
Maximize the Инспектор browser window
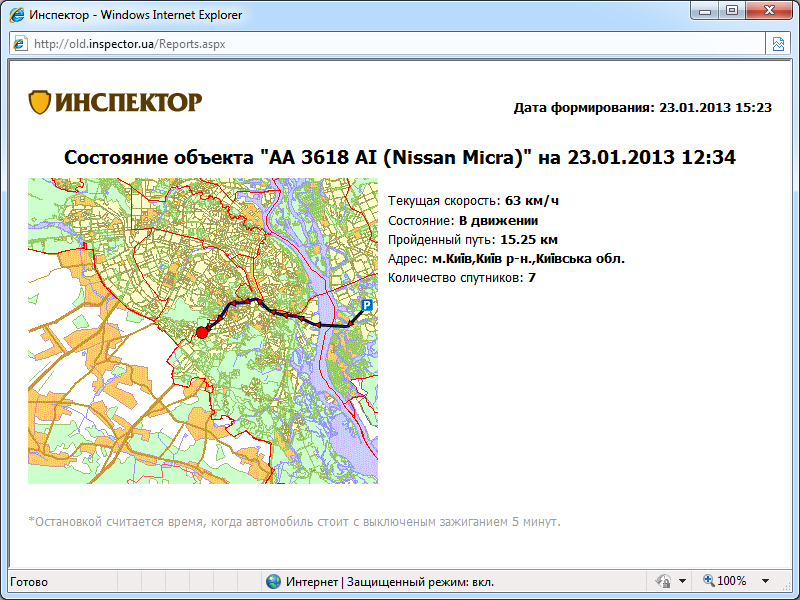(x=732, y=11)
